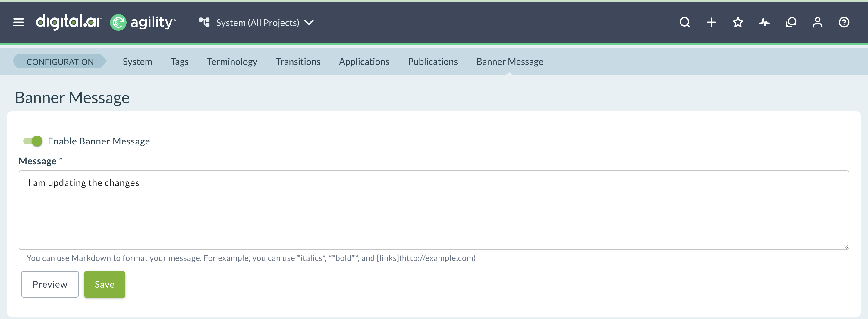Switch to the Tags tab
The width and height of the screenshot is (868, 319).
point(179,62)
